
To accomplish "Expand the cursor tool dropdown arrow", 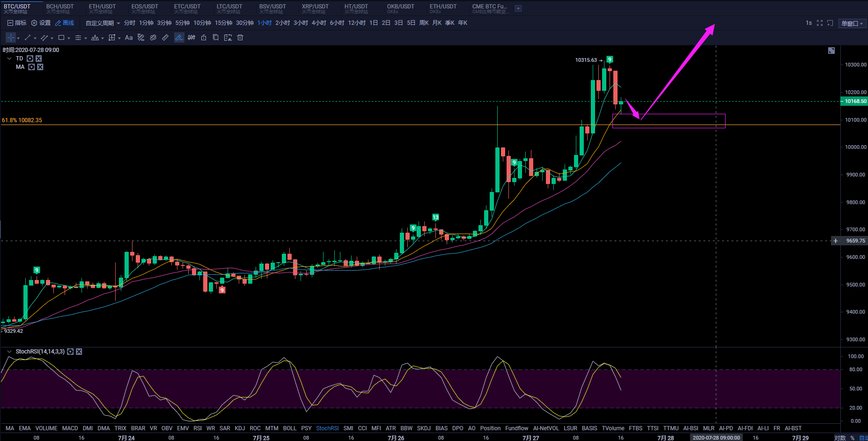I will (x=18, y=38).
